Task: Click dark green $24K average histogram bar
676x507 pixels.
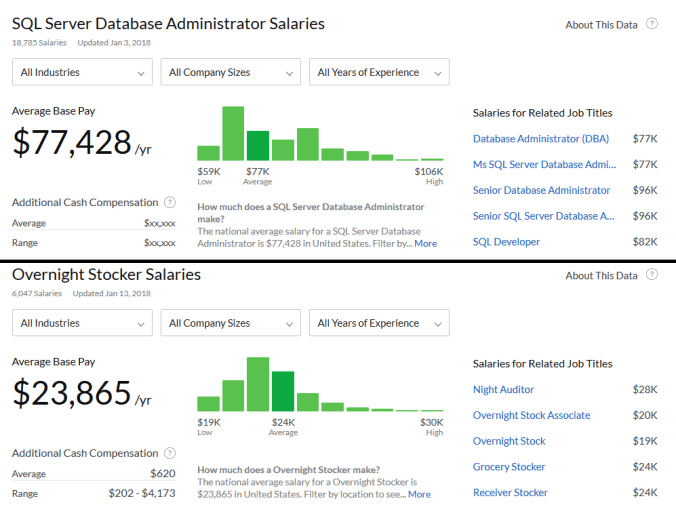Action: [x=283, y=392]
